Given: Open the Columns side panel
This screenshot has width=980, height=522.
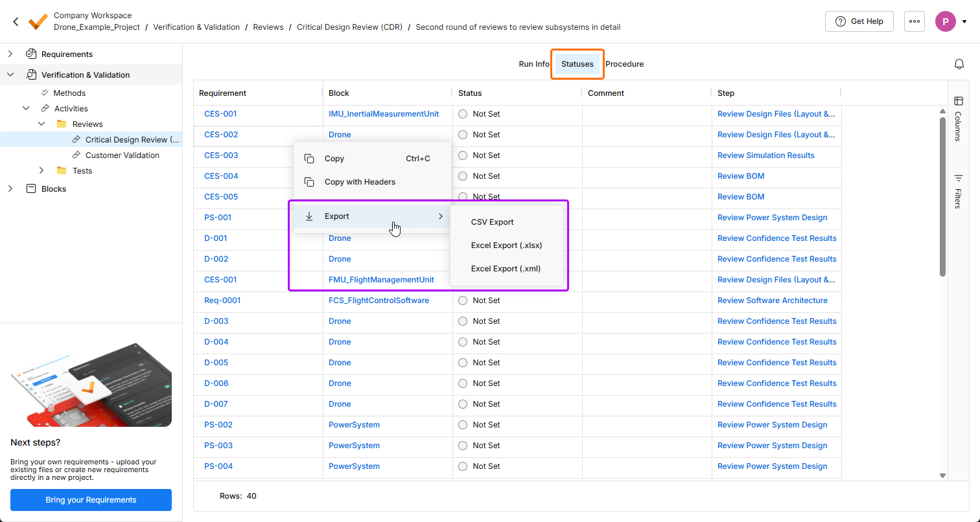Looking at the screenshot, I should click(x=958, y=117).
